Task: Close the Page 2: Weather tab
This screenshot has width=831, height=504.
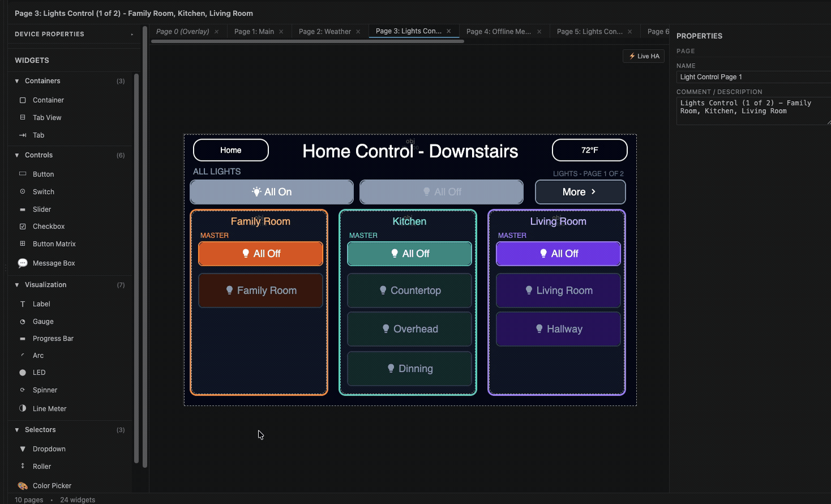Action: click(x=358, y=32)
